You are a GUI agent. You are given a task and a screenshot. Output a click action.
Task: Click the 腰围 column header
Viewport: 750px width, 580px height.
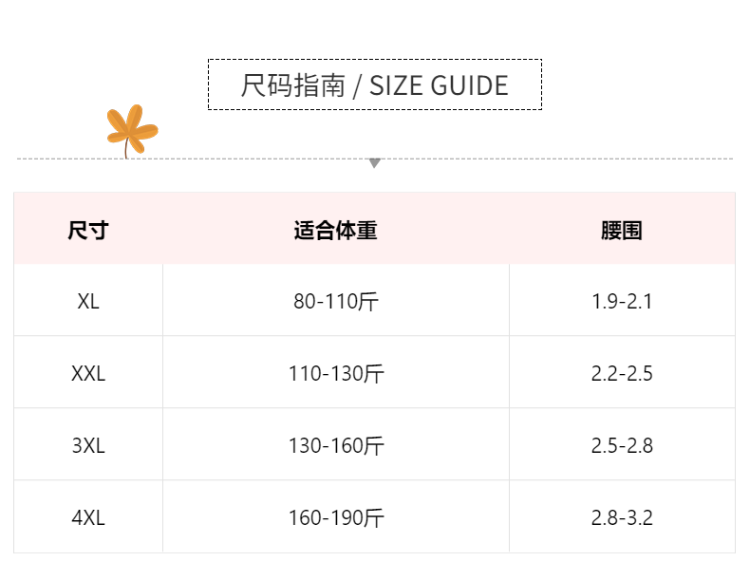[x=621, y=230]
